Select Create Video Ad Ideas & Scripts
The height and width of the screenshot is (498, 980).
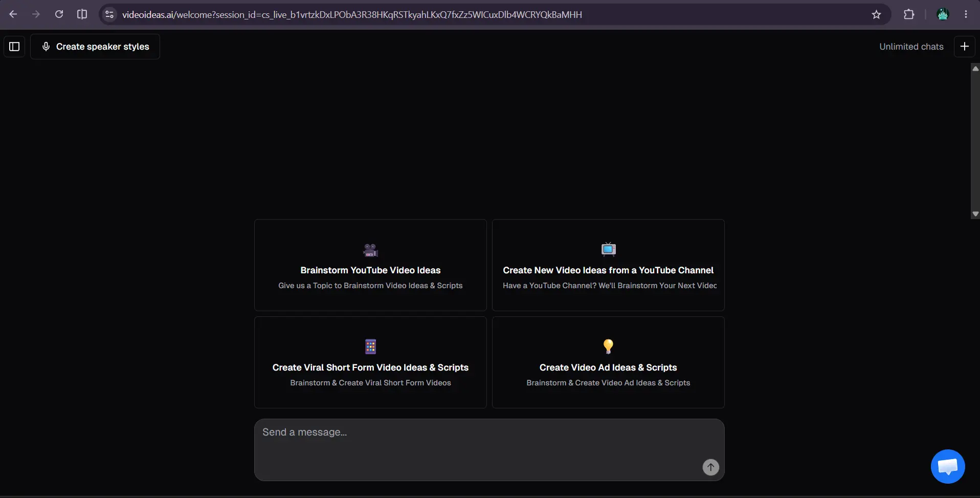(x=608, y=362)
